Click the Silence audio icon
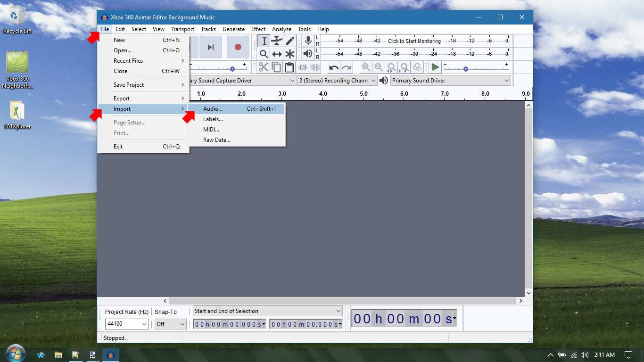Screen dimensions: 644x362 [x=315, y=67]
